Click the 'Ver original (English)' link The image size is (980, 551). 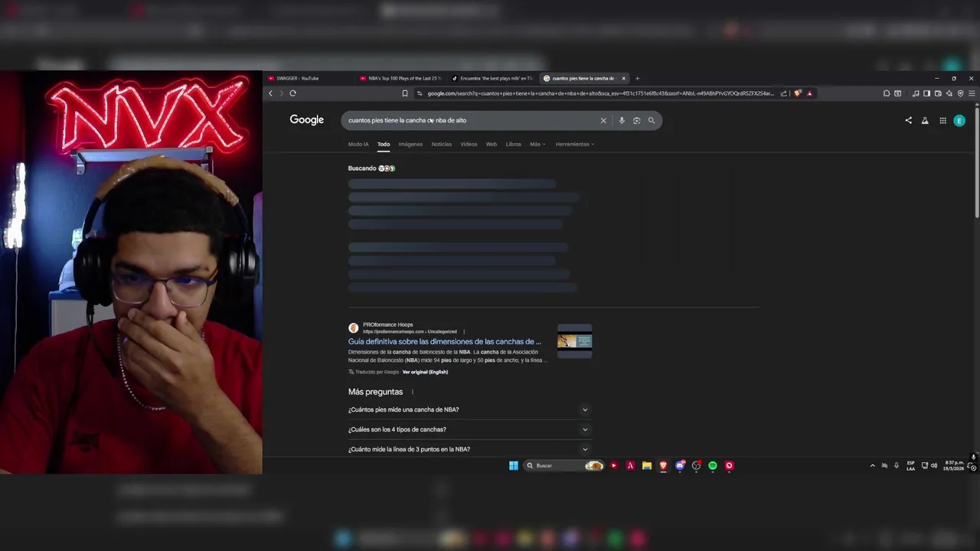(x=425, y=372)
